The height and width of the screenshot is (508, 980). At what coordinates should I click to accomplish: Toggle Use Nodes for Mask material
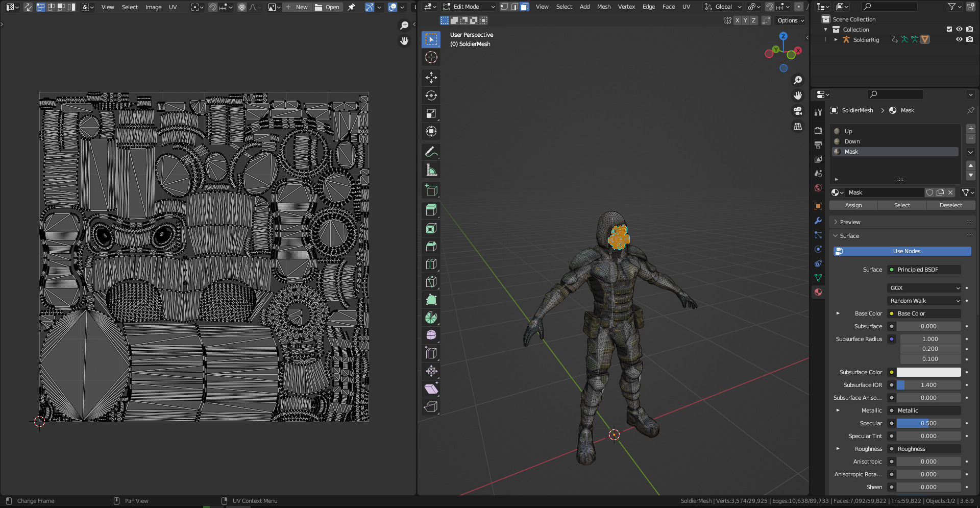pyautogui.click(x=902, y=251)
